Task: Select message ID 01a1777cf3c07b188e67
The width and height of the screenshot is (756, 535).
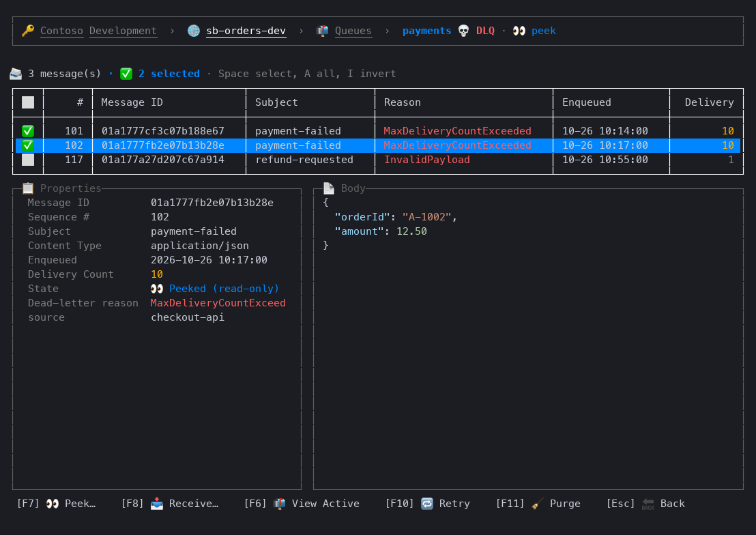Action: click(x=163, y=131)
